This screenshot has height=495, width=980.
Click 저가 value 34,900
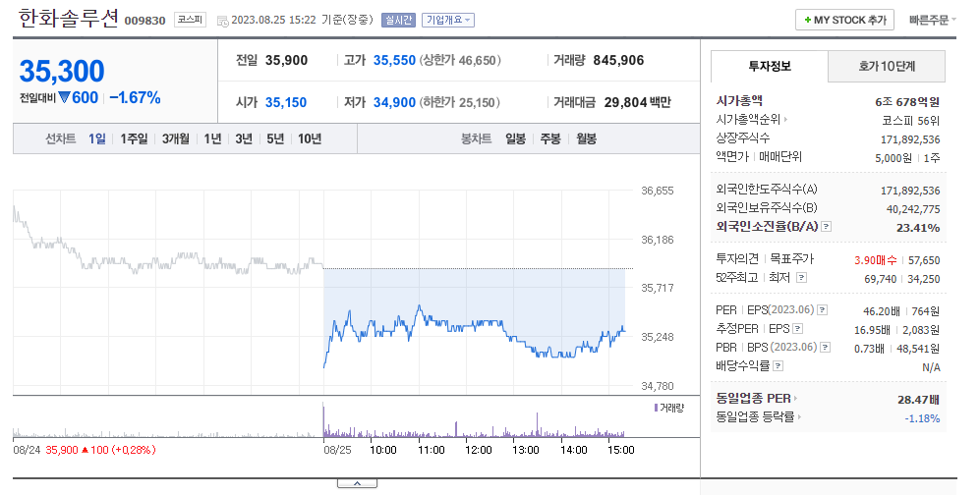pyautogui.click(x=394, y=102)
